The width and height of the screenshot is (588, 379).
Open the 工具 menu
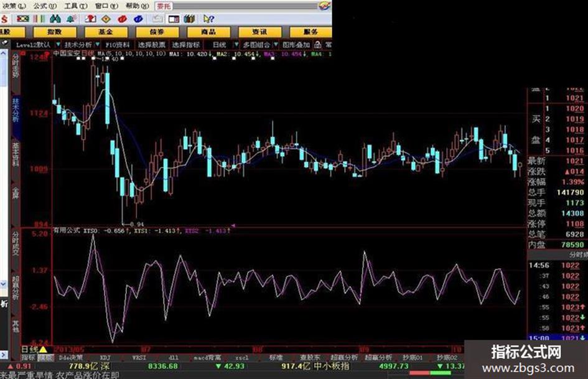click(x=76, y=6)
